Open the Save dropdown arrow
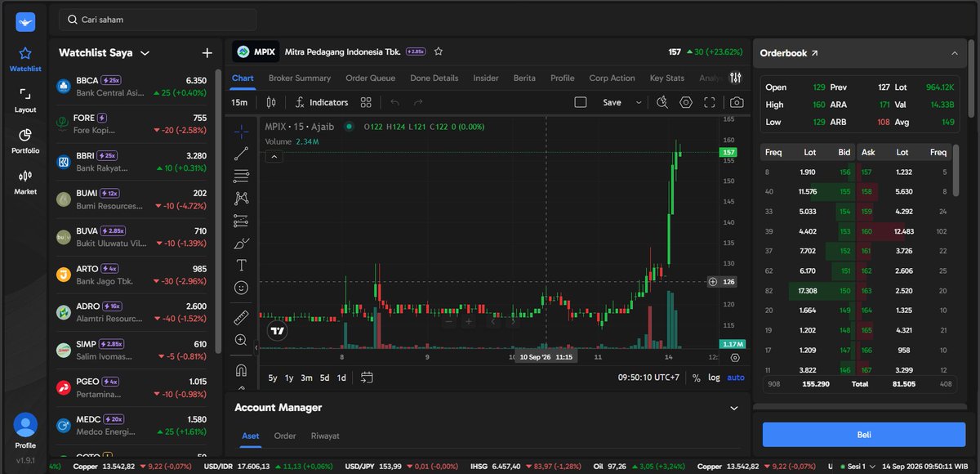The image size is (980, 474). pos(639,102)
